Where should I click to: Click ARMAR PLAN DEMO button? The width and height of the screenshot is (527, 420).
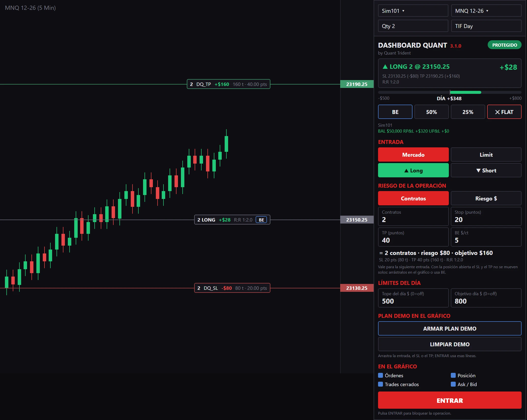pos(450,329)
